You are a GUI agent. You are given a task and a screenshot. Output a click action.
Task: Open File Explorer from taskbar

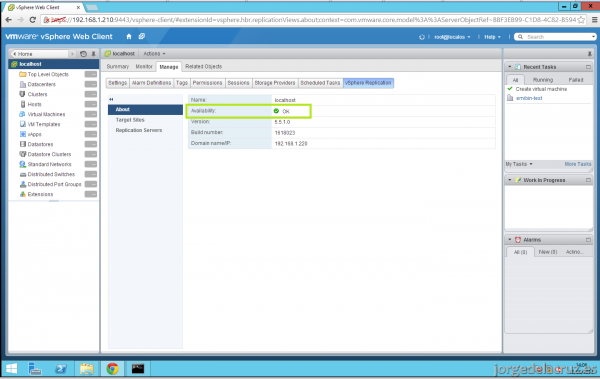click(x=86, y=369)
